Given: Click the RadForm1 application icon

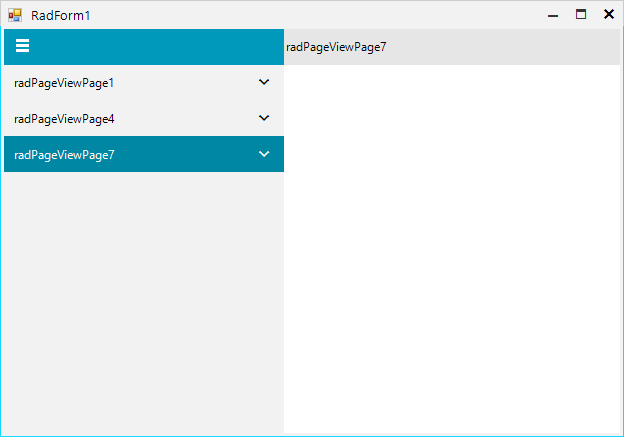Looking at the screenshot, I should [x=15, y=15].
